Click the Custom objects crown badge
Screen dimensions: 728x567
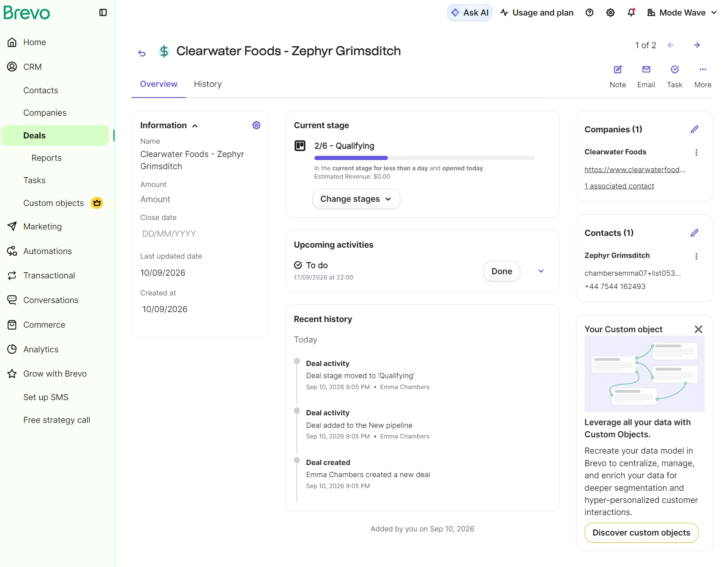[x=97, y=203]
